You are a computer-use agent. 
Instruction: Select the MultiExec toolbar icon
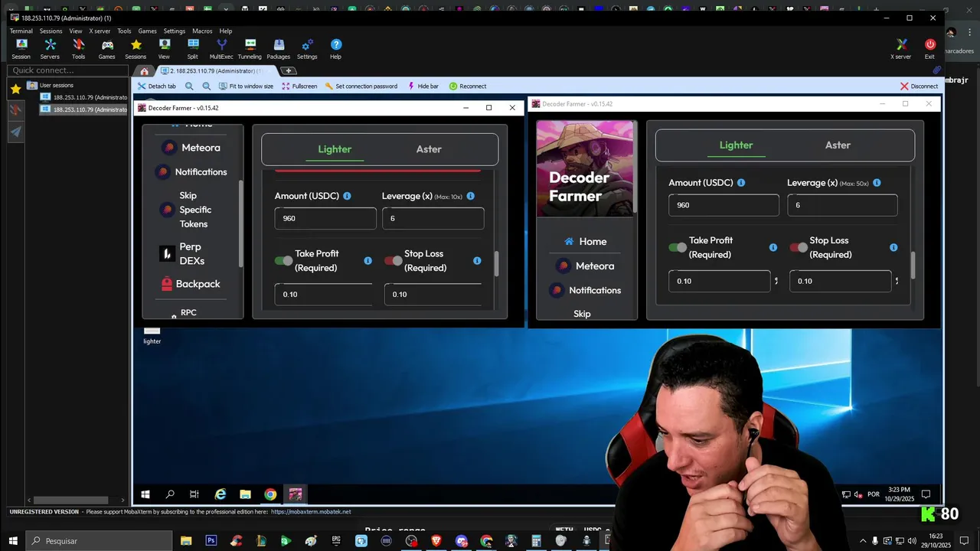pyautogui.click(x=221, y=49)
